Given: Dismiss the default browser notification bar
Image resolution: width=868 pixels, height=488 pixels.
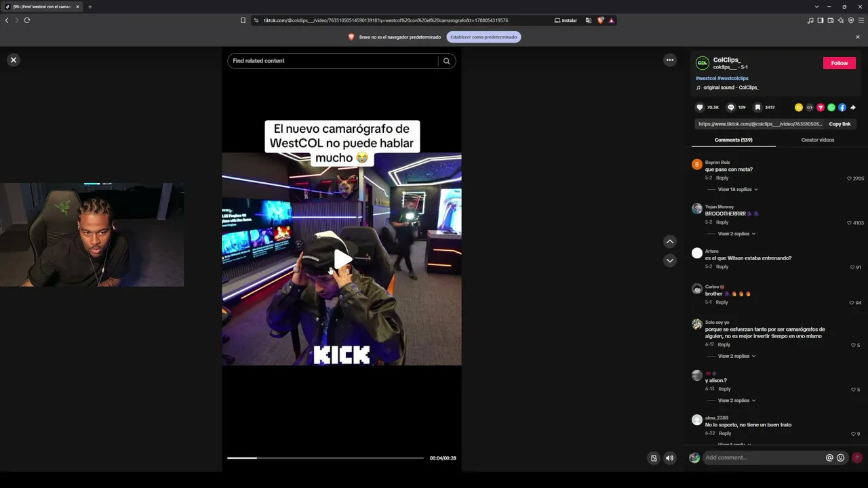Looking at the screenshot, I should (857, 37).
